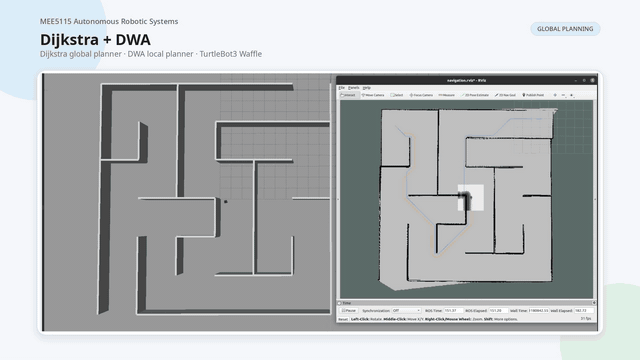Click the ROS Elapsed field
Screen dimensions: 640x360
(x=498, y=311)
